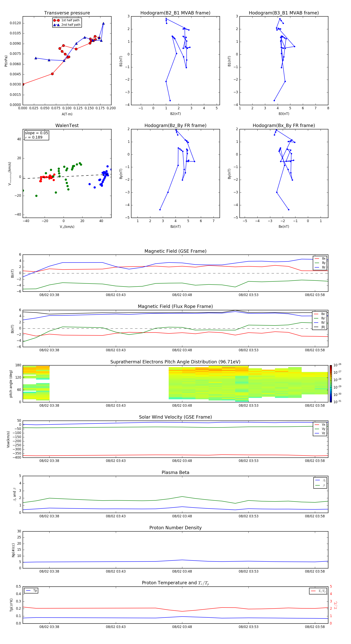Click the 'Proton Temperature and Te/Tp' title
The height and width of the screenshot is (644, 351).
[175, 583]
